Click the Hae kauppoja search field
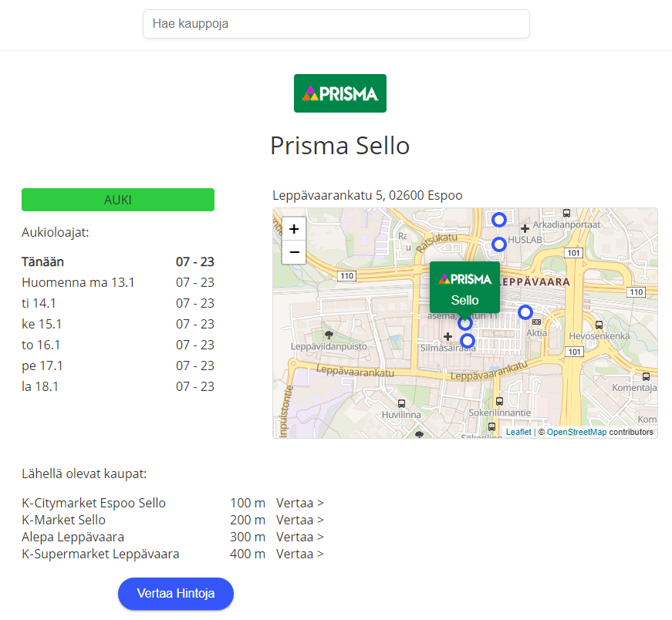Viewport: 672px width, 620px height. pyautogui.click(x=336, y=24)
